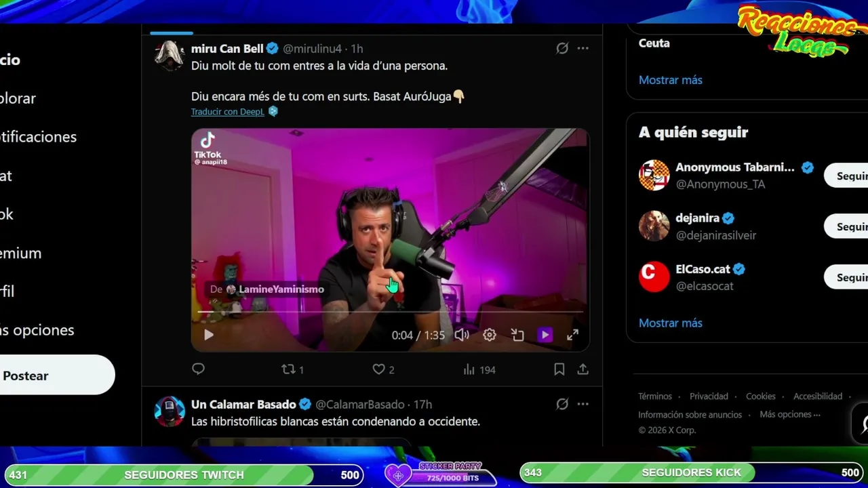Show more accounts under A quién seguir
The height and width of the screenshot is (488, 868).
tap(671, 323)
